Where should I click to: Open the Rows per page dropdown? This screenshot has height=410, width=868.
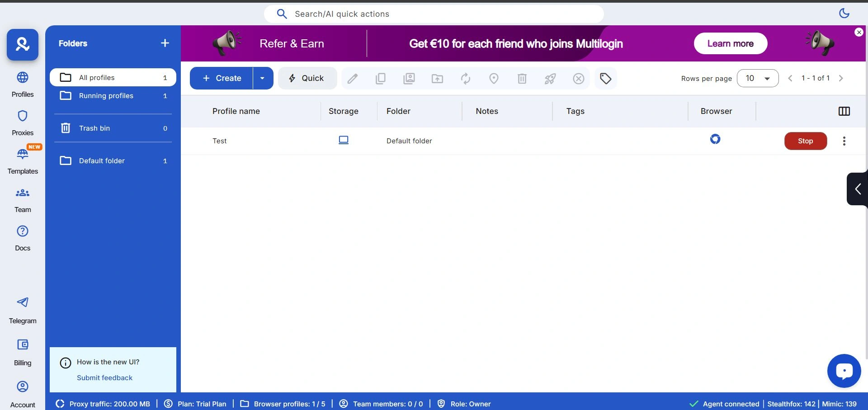pos(757,78)
